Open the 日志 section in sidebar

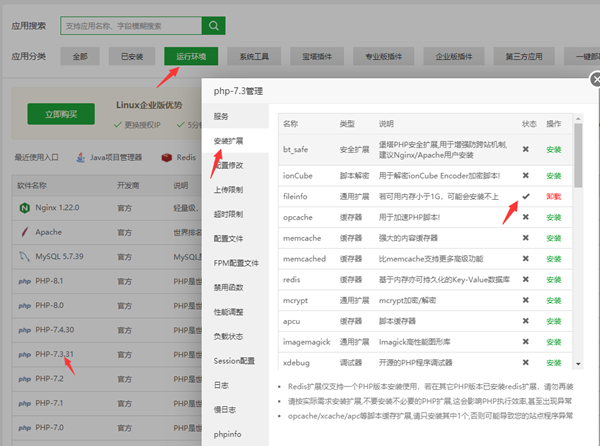[x=235, y=386]
